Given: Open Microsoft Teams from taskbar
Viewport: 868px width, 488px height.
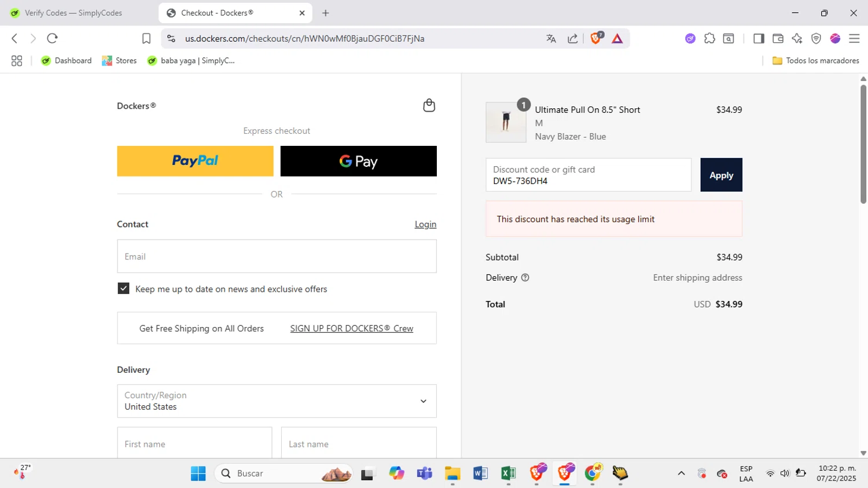Looking at the screenshot, I should [x=424, y=474].
